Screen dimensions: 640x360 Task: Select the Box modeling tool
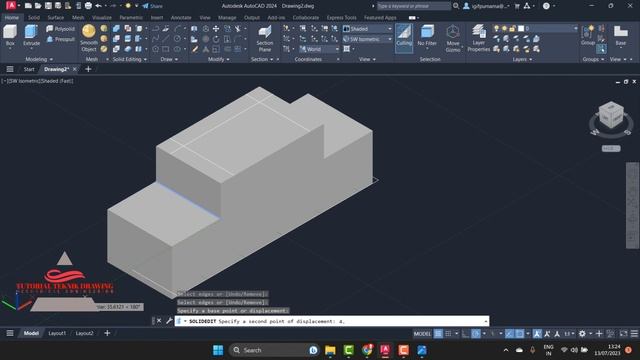tap(10, 36)
